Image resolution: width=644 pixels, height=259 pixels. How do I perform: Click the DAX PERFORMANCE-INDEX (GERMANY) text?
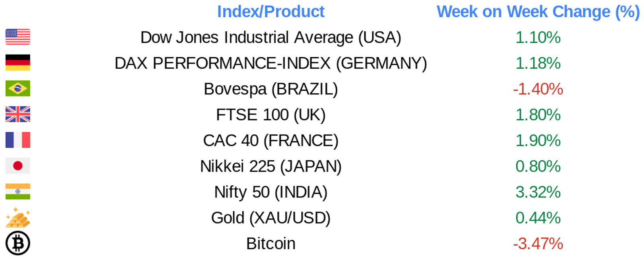click(271, 63)
